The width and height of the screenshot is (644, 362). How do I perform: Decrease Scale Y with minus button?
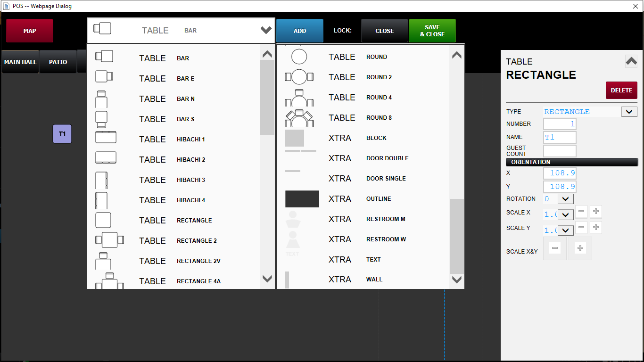(581, 228)
